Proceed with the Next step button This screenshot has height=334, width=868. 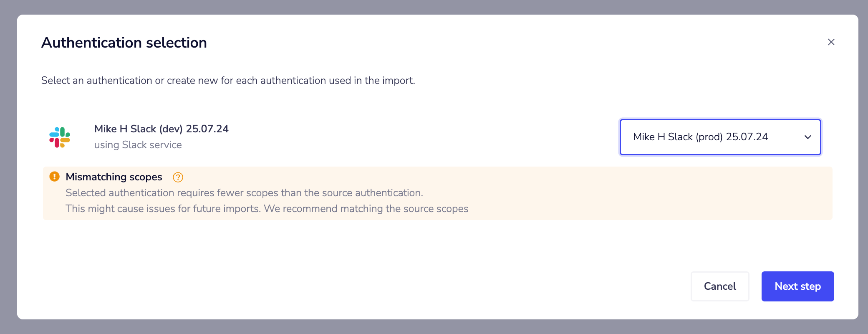coord(797,286)
